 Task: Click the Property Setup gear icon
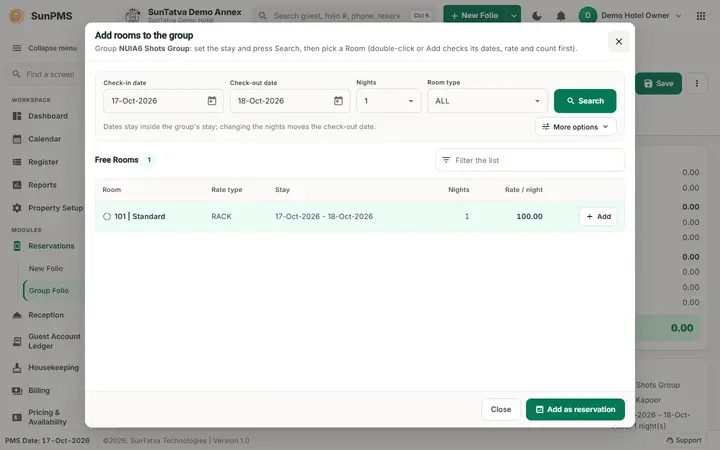[x=17, y=208]
